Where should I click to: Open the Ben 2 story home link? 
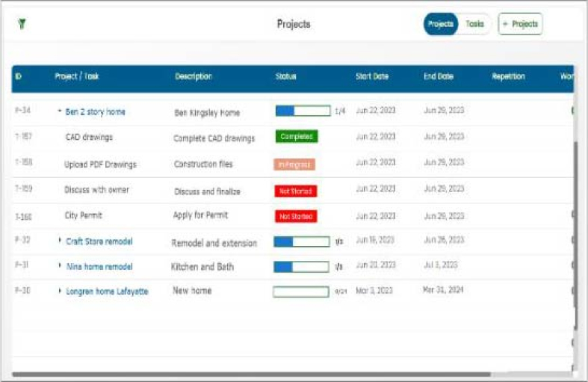coord(95,111)
